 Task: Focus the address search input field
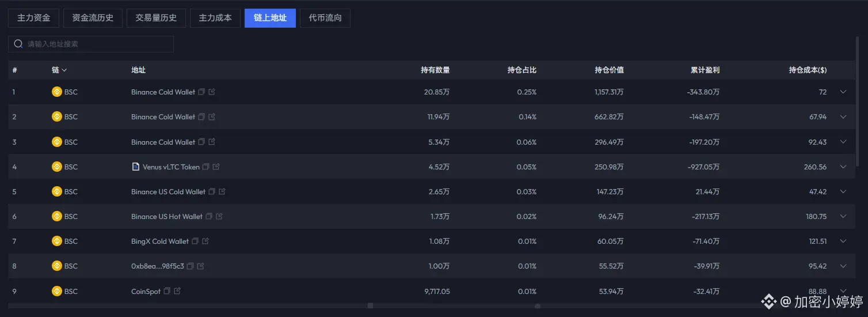[x=91, y=44]
